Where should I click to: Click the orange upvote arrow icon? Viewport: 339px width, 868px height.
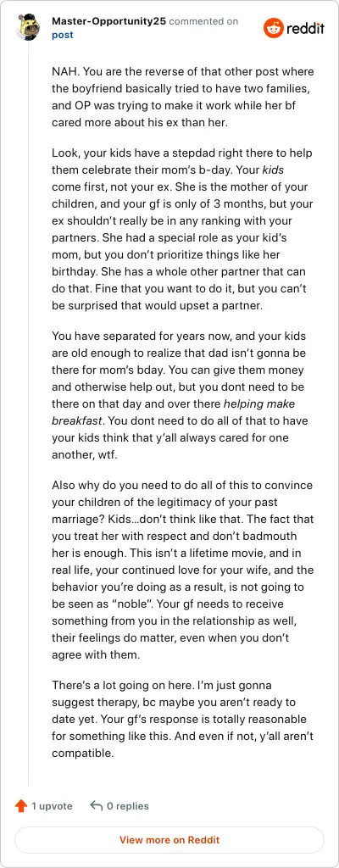(x=21, y=806)
